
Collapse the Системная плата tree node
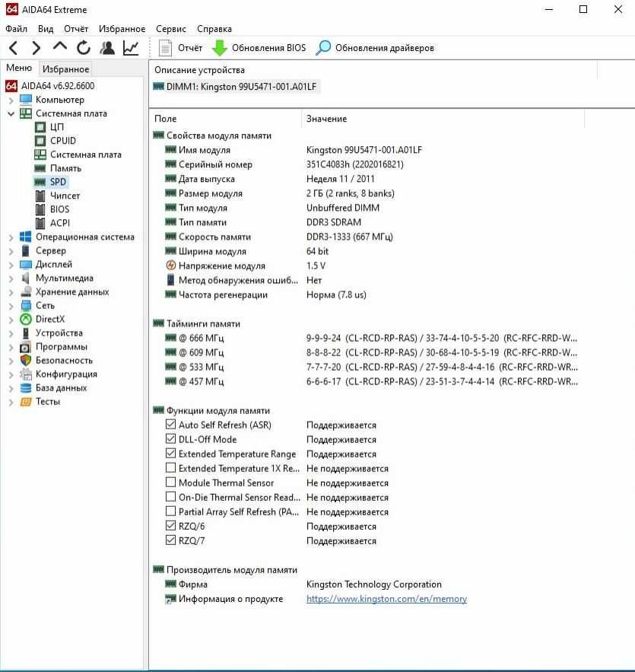(x=11, y=113)
